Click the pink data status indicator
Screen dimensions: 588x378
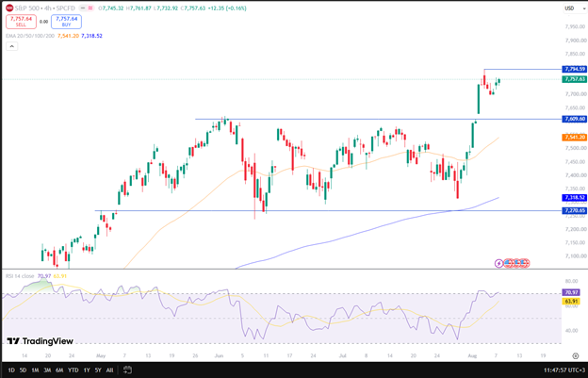click(90, 8)
